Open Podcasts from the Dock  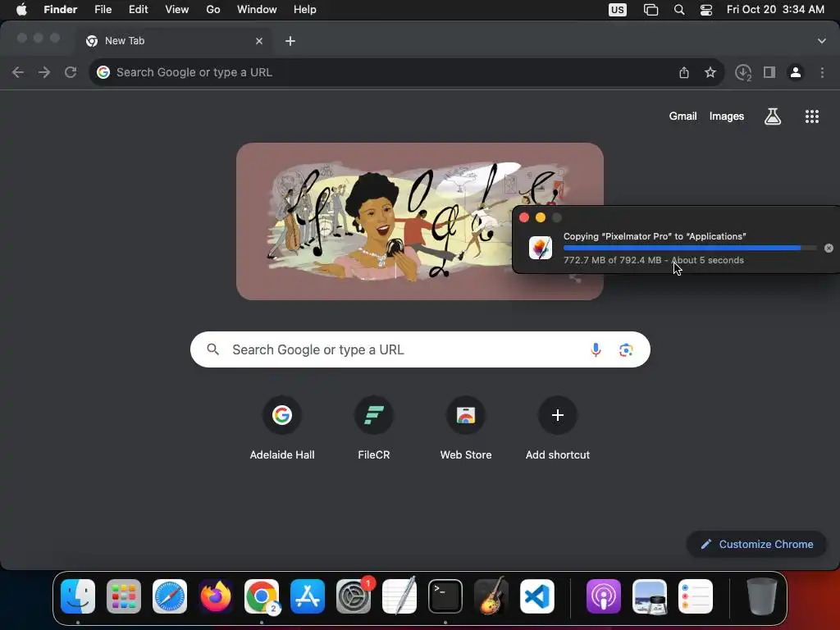click(x=604, y=597)
